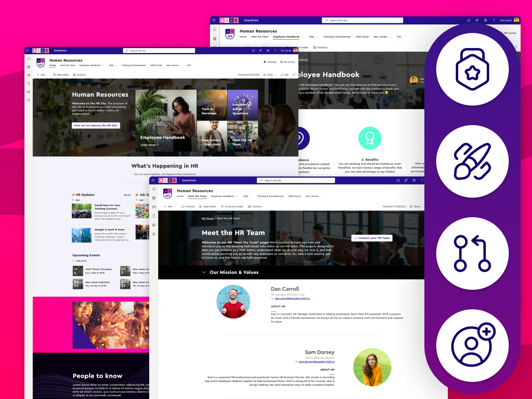Expand the Our Mission & Values section

point(204,272)
